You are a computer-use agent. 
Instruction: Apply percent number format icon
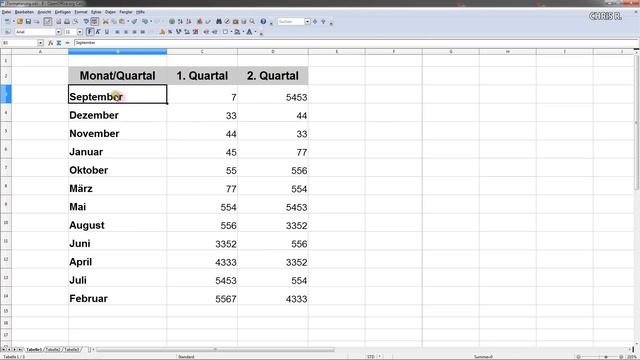[170, 32]
